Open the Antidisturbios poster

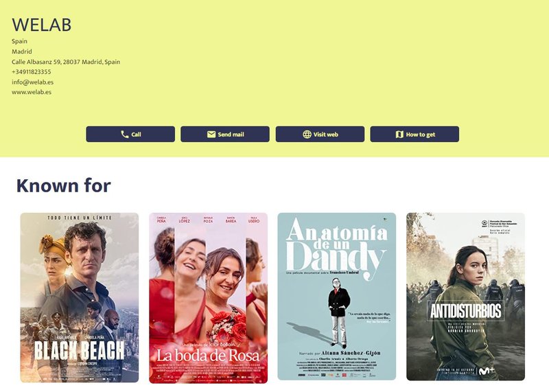coord(466,297)
